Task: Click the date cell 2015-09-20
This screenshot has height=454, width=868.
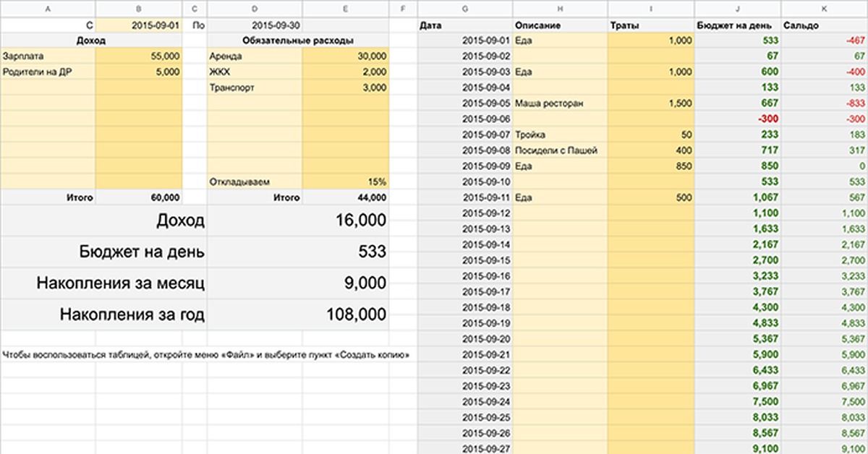Action: [465, 338]
